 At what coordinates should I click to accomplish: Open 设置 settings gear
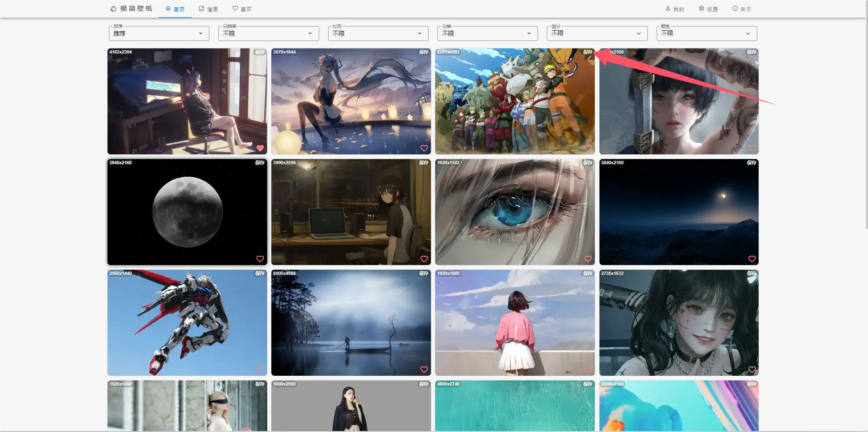click(708, 9)
